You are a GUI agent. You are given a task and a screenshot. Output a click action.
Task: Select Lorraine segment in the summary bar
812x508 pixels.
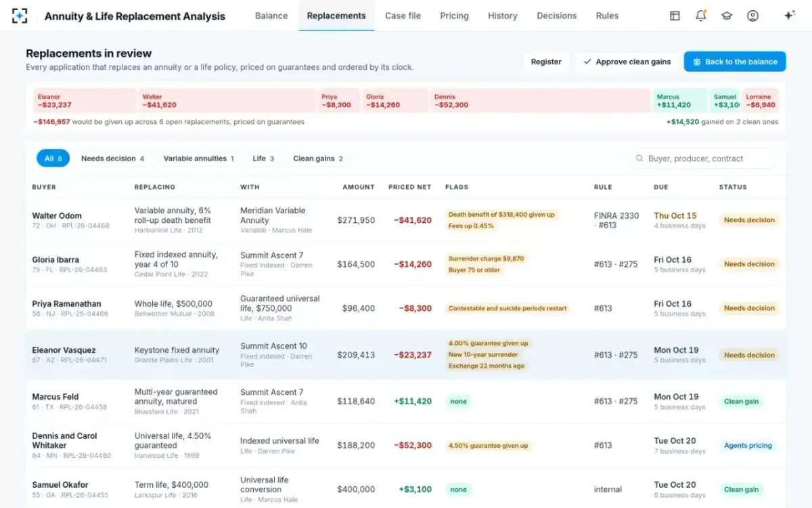click(760, 101)
